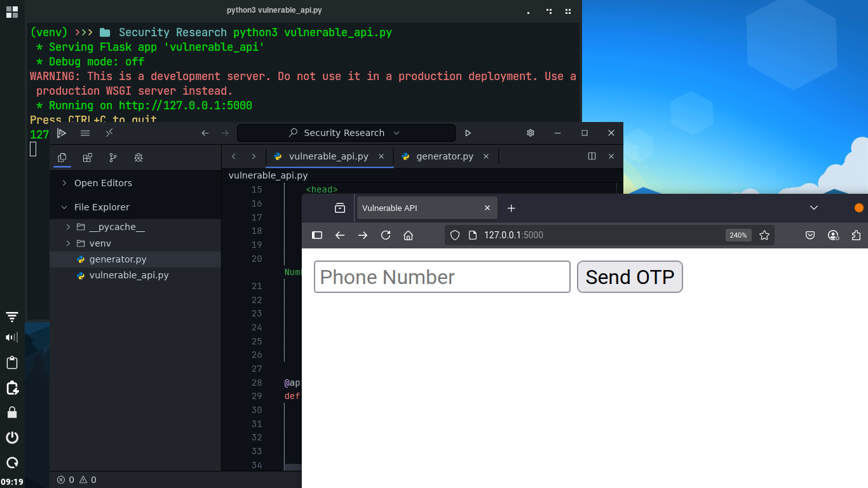Save page to Pocket icon

coord(810,235)
